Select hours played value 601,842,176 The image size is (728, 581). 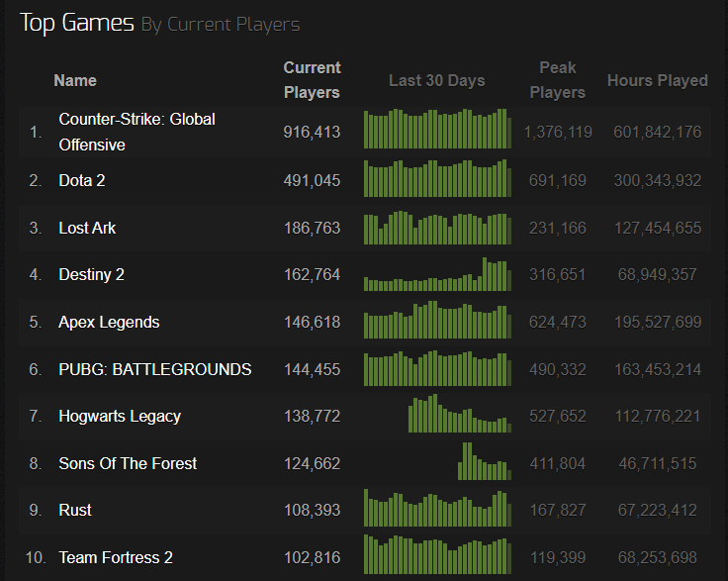pos(658,132)
